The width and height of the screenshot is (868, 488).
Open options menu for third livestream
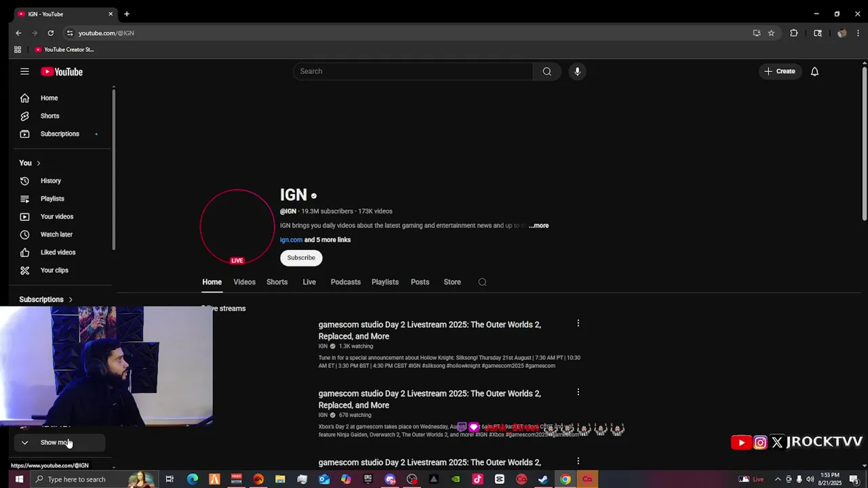click(x=578, y=462)
